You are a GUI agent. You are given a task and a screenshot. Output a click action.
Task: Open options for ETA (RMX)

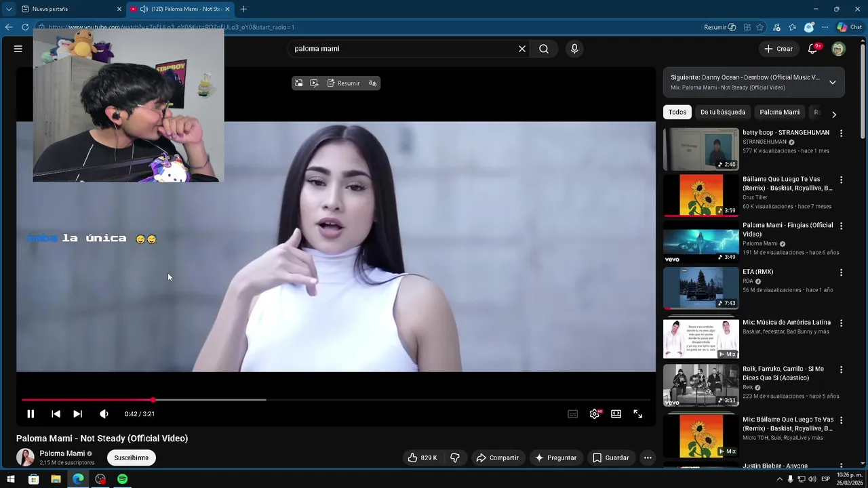841,272
